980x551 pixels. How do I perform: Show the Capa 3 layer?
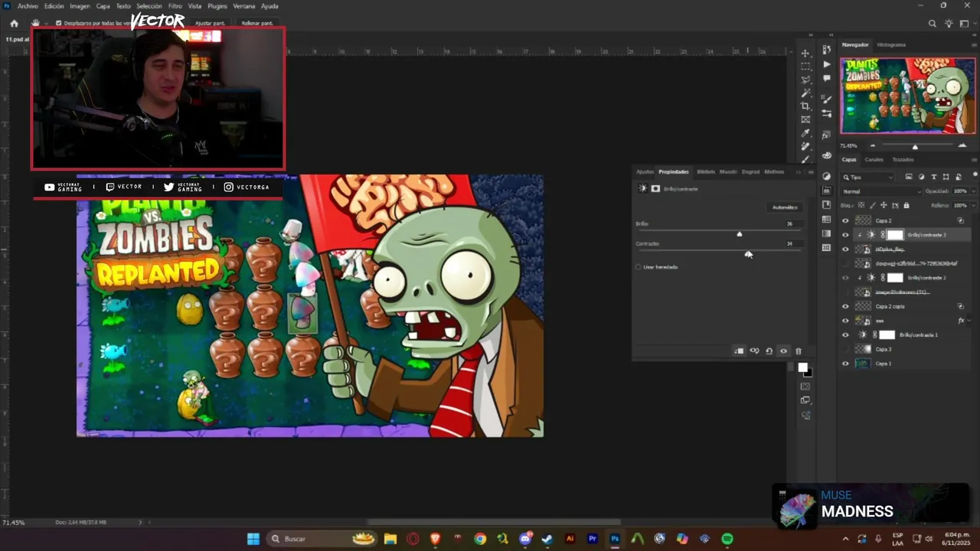[x=845, y=349]
